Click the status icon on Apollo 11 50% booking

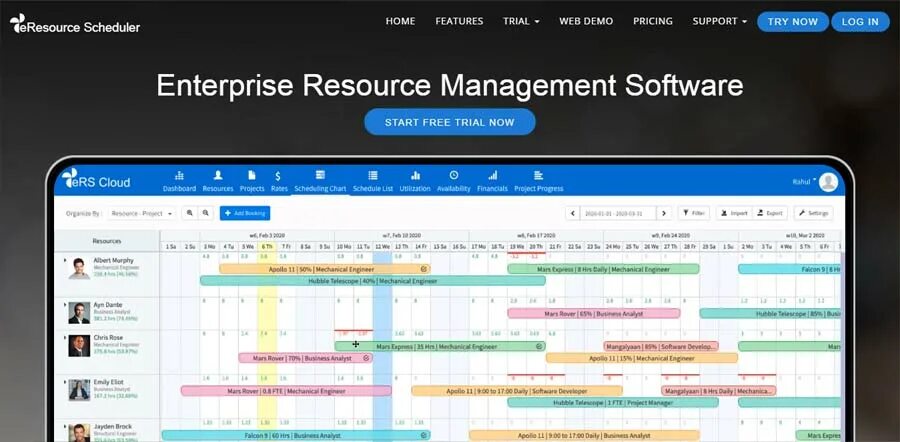pyautogui.click(x=424, y=269)
